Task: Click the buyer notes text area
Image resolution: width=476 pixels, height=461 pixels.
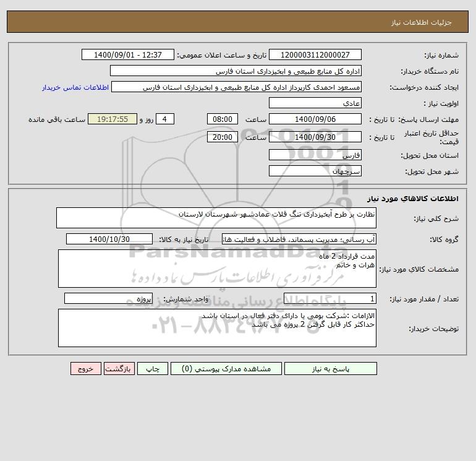Action: [x=217, y=328]
